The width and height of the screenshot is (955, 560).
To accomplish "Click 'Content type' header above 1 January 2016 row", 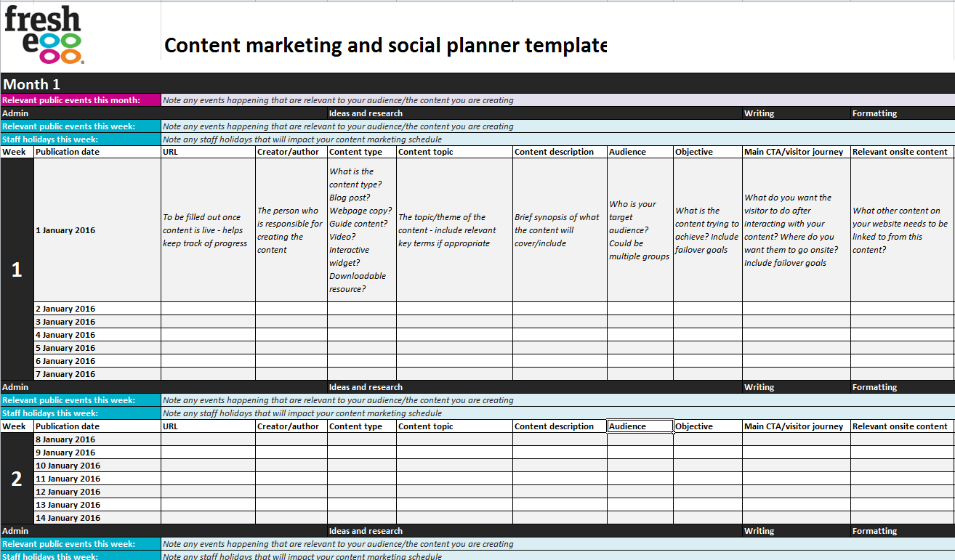I will coord(362,152).
